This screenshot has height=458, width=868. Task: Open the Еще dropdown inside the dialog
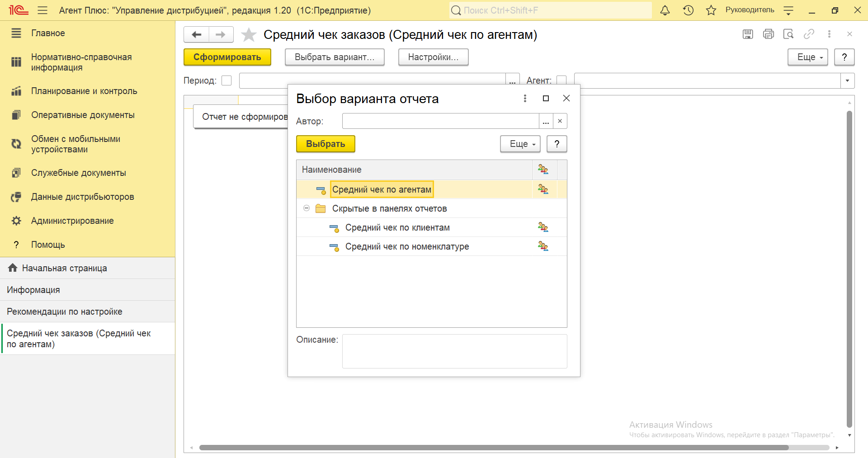(x=520, y=144)
